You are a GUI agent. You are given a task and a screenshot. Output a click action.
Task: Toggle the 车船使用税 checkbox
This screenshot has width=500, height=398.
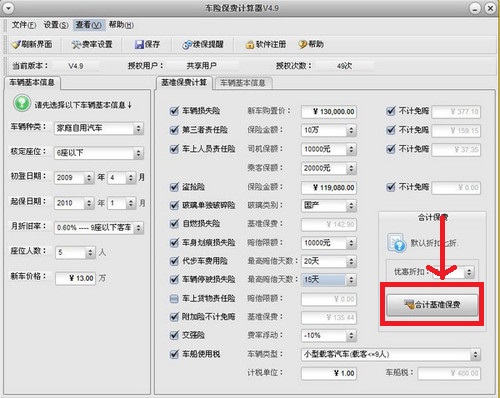click(174, 354)
